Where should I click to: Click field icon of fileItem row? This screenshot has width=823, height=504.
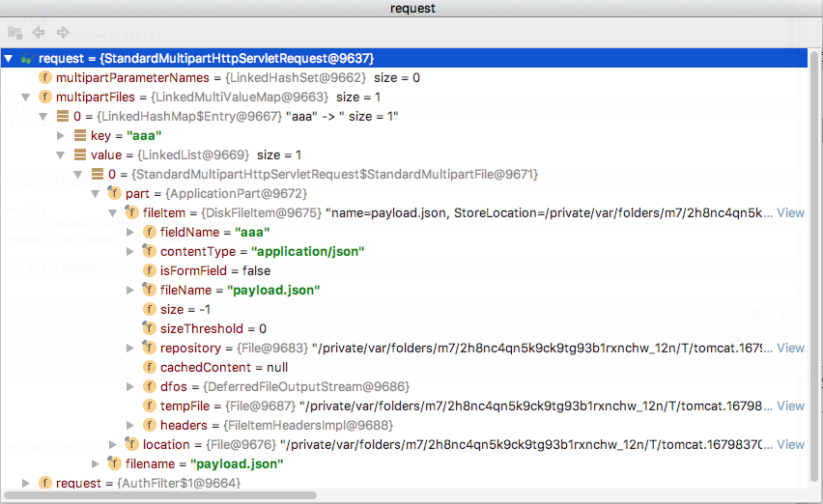pyautogui.click(x=131, y=212)
